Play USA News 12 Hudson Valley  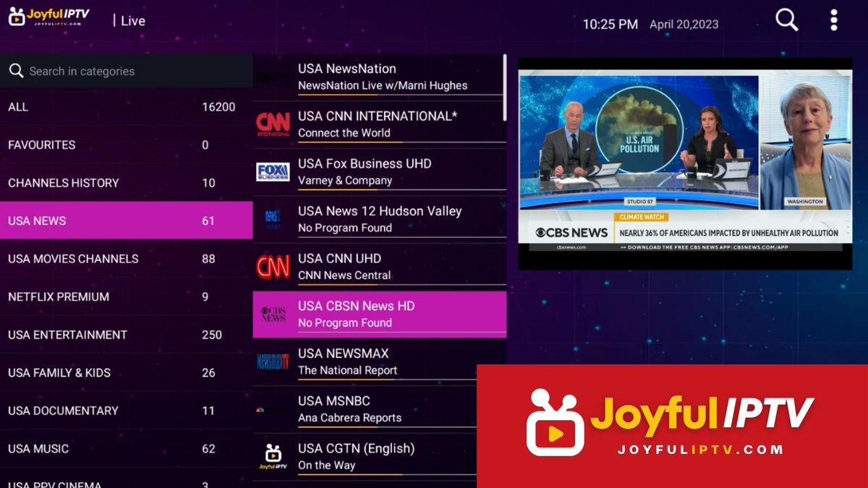pyautogui.click(x=378, y=219)
